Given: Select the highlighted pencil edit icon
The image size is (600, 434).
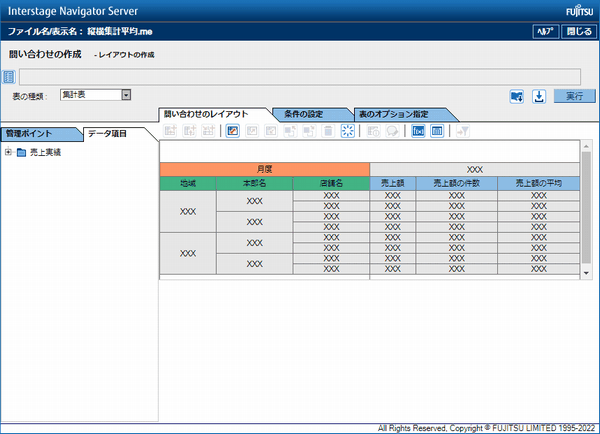Looking at the screenshot, I should point(233,131).
